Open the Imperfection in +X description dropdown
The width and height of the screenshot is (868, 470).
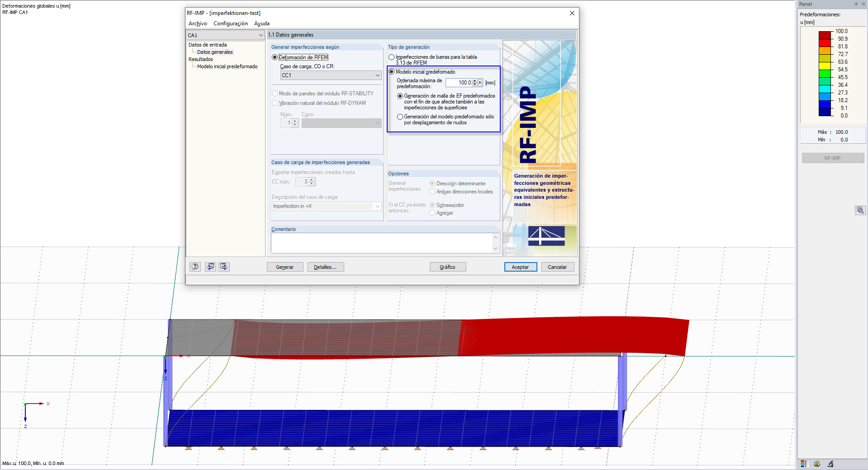[327, 206]
